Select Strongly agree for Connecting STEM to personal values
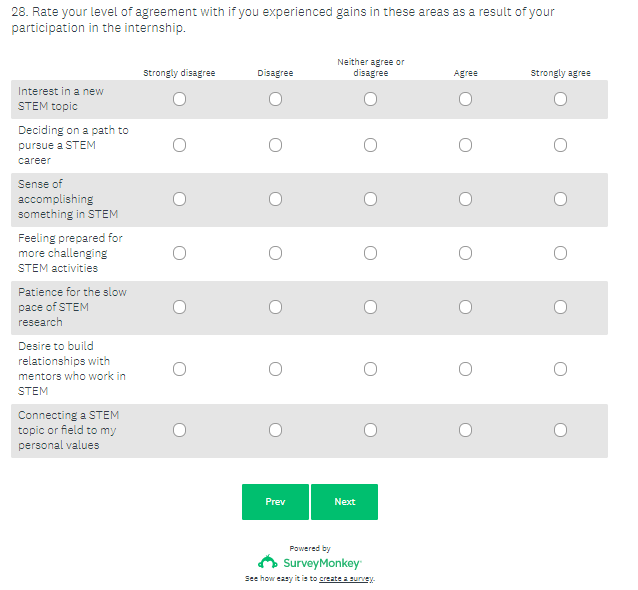Image resolution: width=638 pixels, height=590 pixels. (560, 430)
